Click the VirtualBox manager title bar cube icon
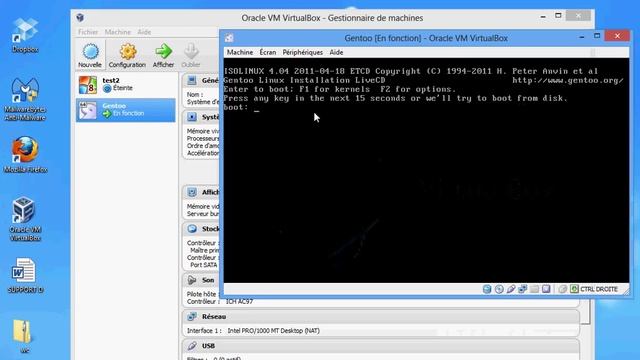Viewport: 640px width, 360px height. pyautogui.click(x=80, y=17)
